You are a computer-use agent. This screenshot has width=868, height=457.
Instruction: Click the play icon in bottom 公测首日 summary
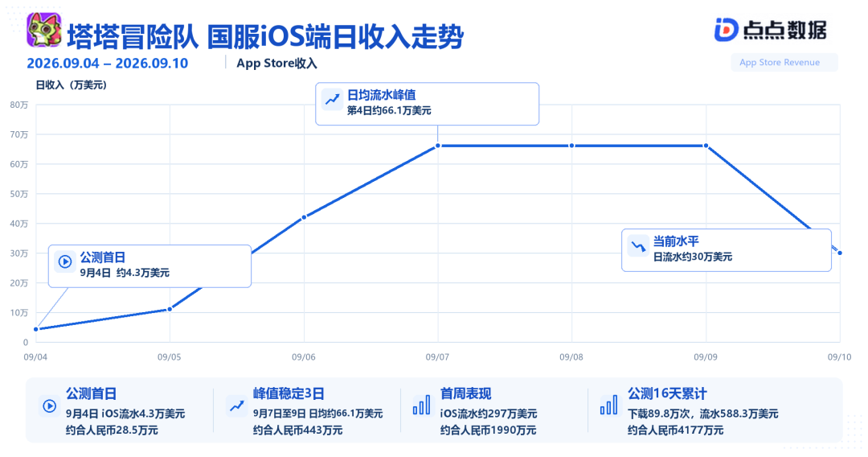[x=49, y=406]
